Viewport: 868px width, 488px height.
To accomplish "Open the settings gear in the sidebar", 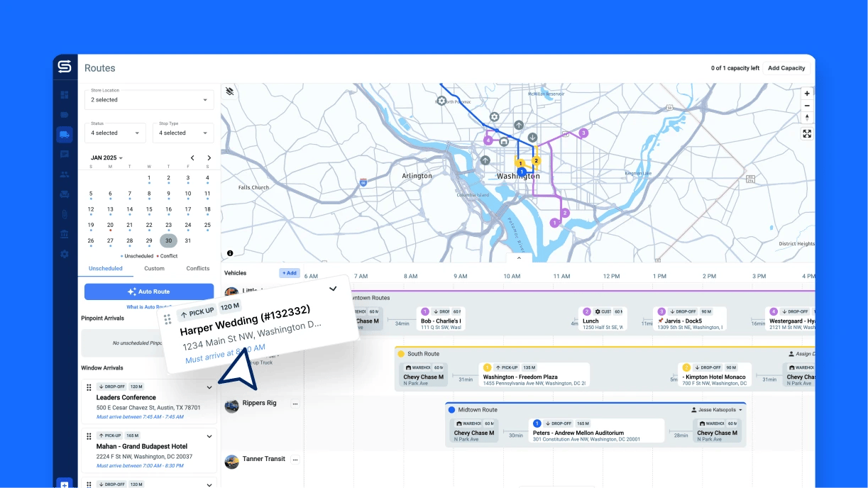I will pos(65,253).
